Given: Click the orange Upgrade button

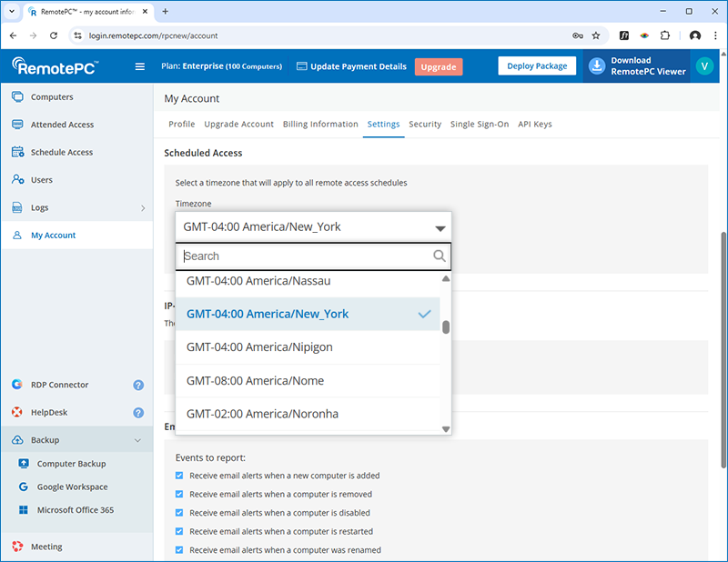Looking at the screenshot, I should pyautogui.click(x=438, y=66).
